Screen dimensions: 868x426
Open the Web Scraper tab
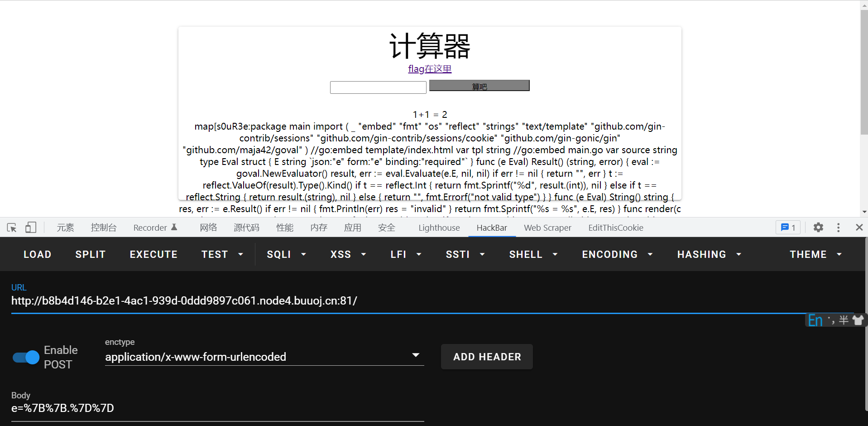pos(547,228)
